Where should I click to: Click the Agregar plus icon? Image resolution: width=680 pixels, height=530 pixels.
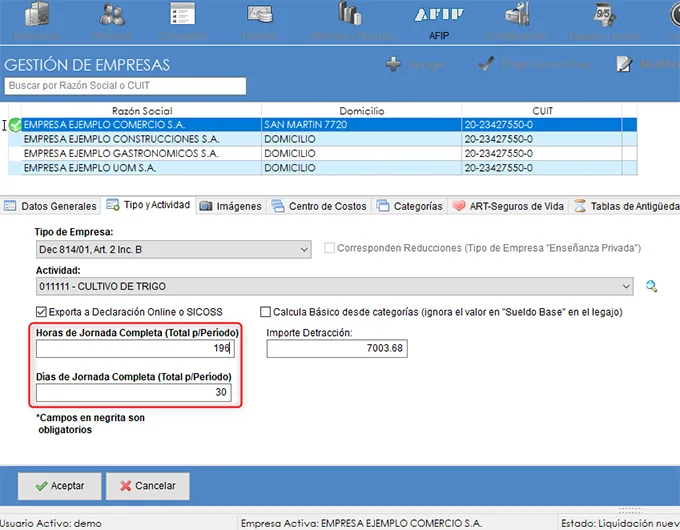pos(393,64)
